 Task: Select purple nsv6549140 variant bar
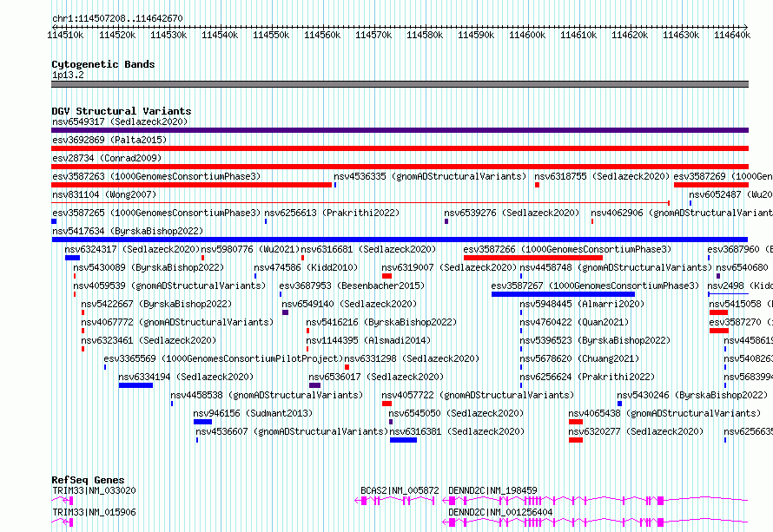(286, 312)
